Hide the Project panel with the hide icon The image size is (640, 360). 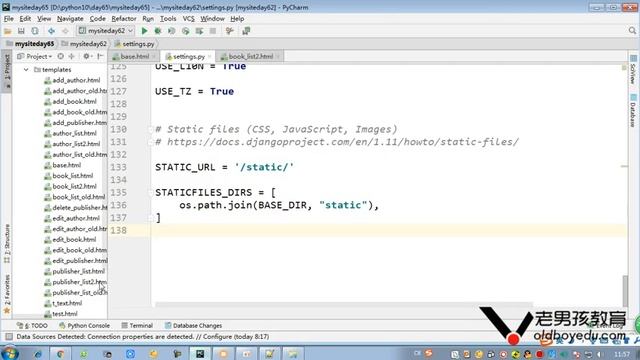pyautogui.click(x=100, y=56)
